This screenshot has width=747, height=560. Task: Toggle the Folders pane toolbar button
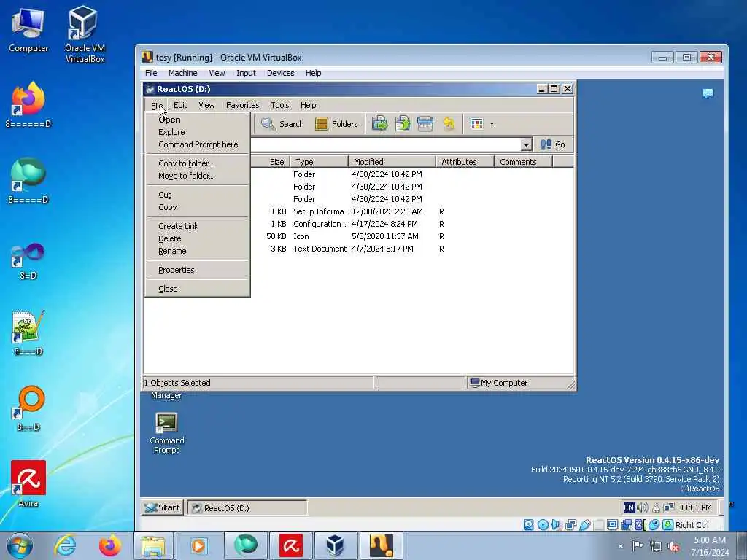coord(336,124)
